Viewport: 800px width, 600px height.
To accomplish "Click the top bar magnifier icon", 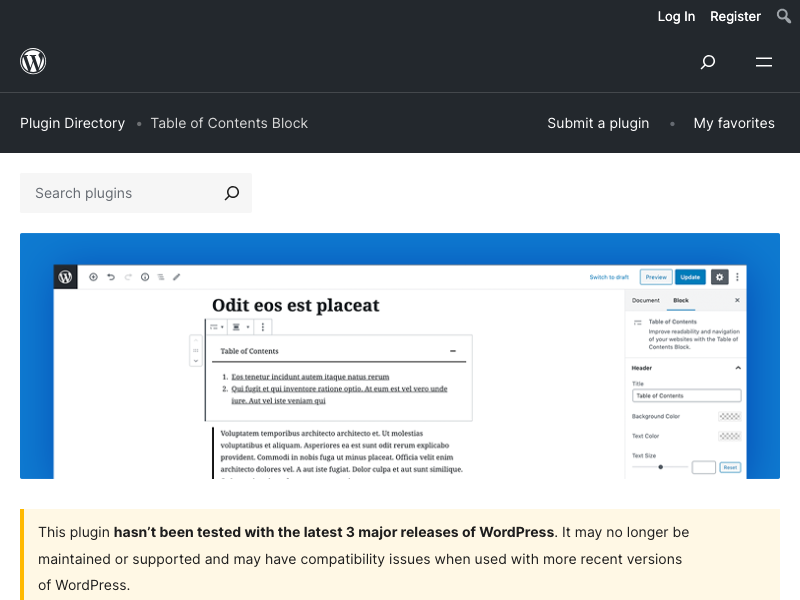I will pyautogui.click(x=784, y=16).
